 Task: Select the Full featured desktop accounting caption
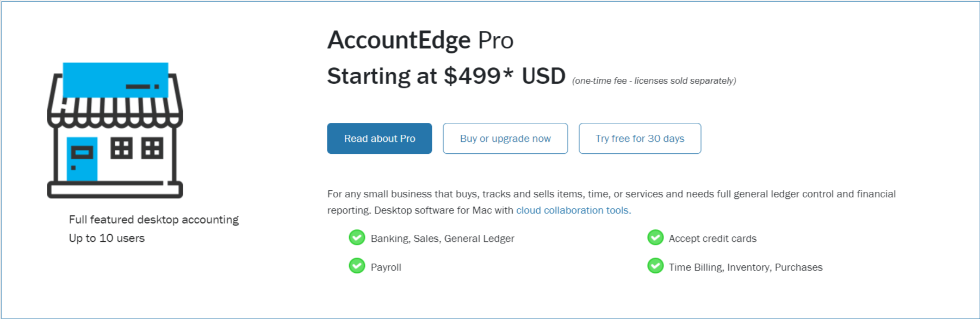pos(154,219)
